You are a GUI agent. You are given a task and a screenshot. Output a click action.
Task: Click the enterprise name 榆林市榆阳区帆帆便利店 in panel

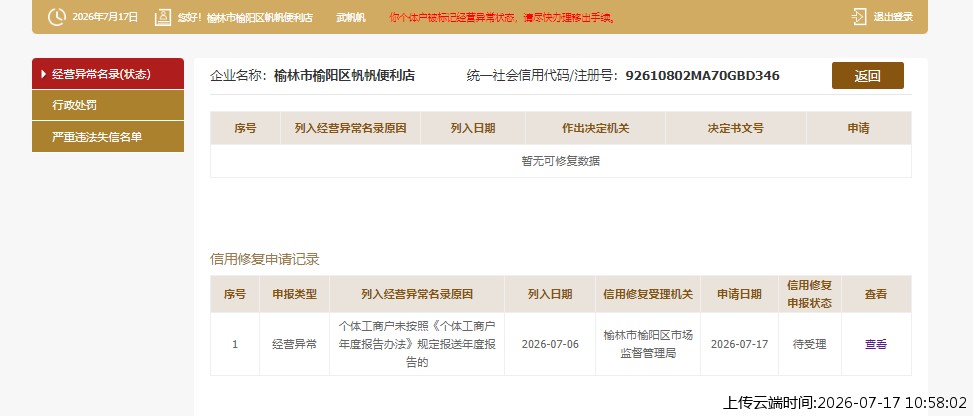point(344,76)
